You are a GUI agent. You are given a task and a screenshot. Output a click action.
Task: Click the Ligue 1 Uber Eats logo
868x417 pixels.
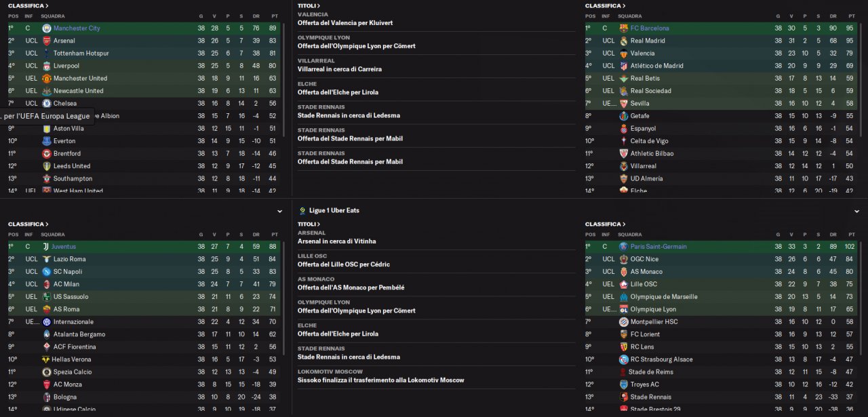click(x=302, y=211)
